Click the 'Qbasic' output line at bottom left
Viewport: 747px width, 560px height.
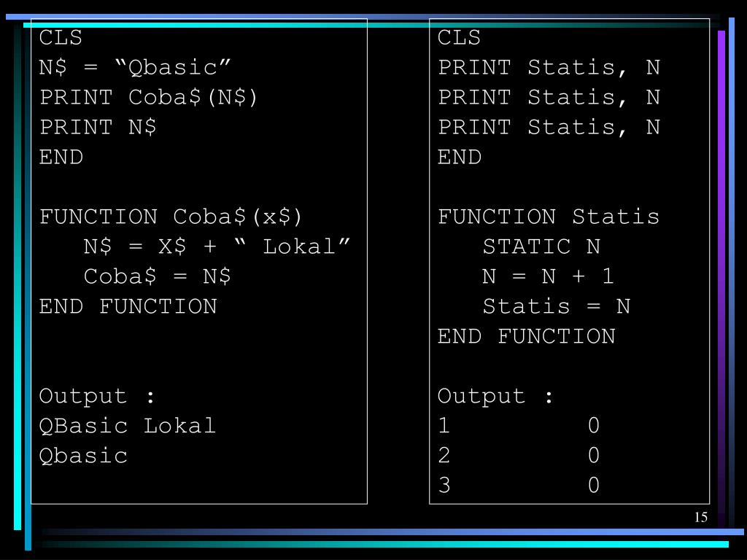[83, 456]
